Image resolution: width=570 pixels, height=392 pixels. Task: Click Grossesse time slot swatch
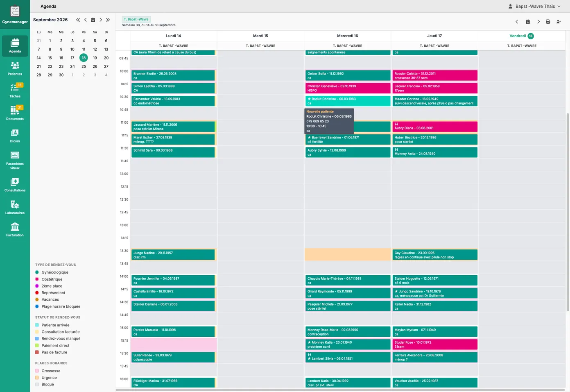37,371
